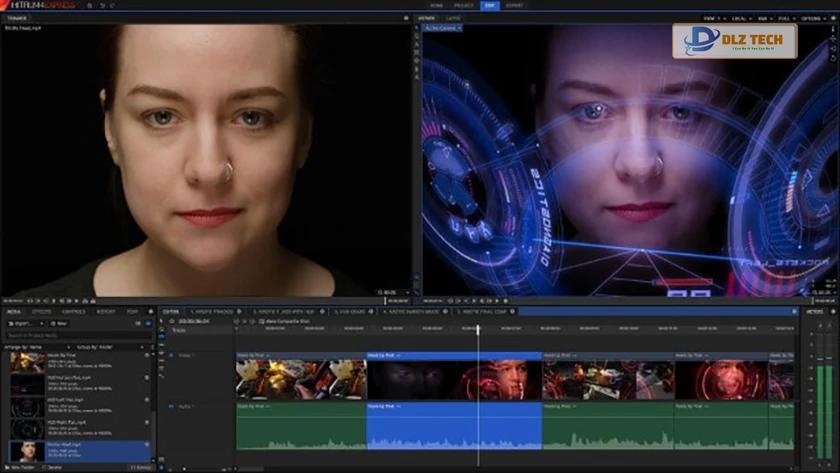Close the 3. HUD Grade timeline tab
840x473 pixels.
point(371,311)
